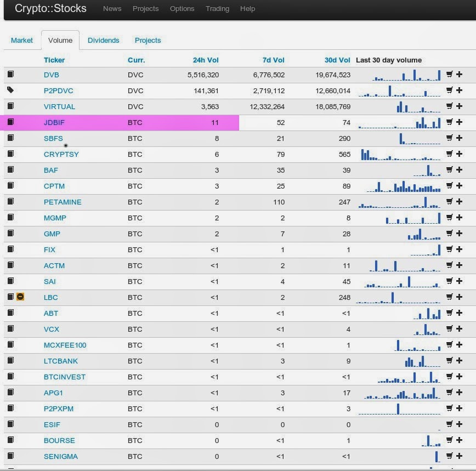
Task: Click the book icon beside FIX
Action: tap(10, 249)
